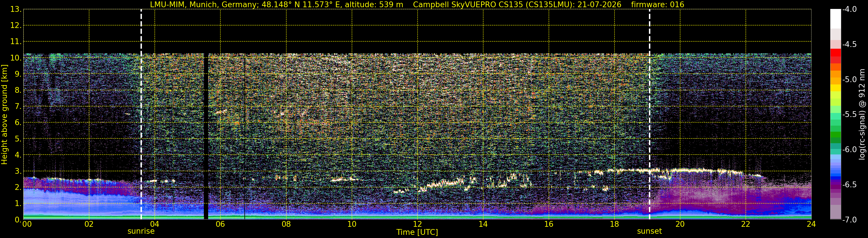Select the "14" time axis tick label

tap(483, 224)
